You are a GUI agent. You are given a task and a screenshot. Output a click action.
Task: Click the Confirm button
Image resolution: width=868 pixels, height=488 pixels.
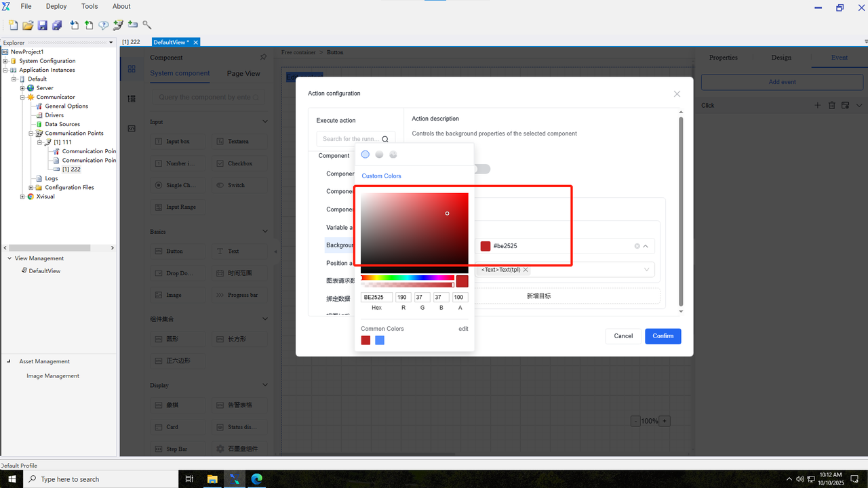point(663,336)
